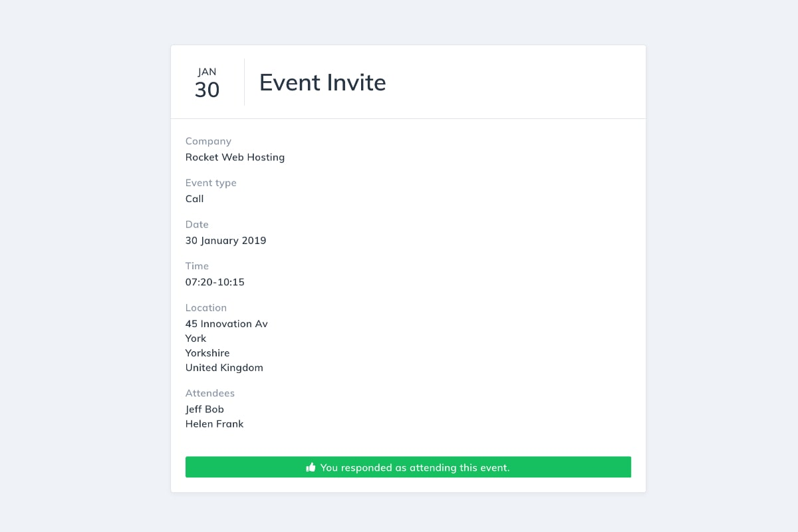The height and width of the screenshot is (532, 798).
Task: Select the Event Invite heading
Action: (323, 82)
